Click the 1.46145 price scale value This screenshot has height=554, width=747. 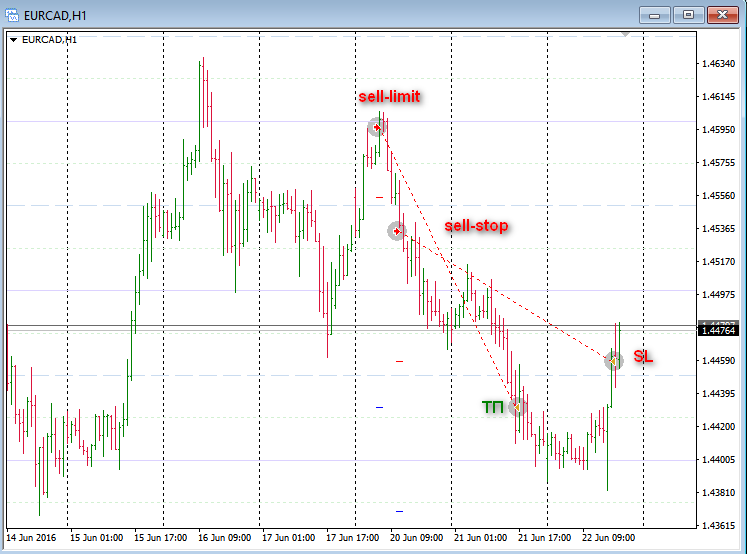[718, 97]
